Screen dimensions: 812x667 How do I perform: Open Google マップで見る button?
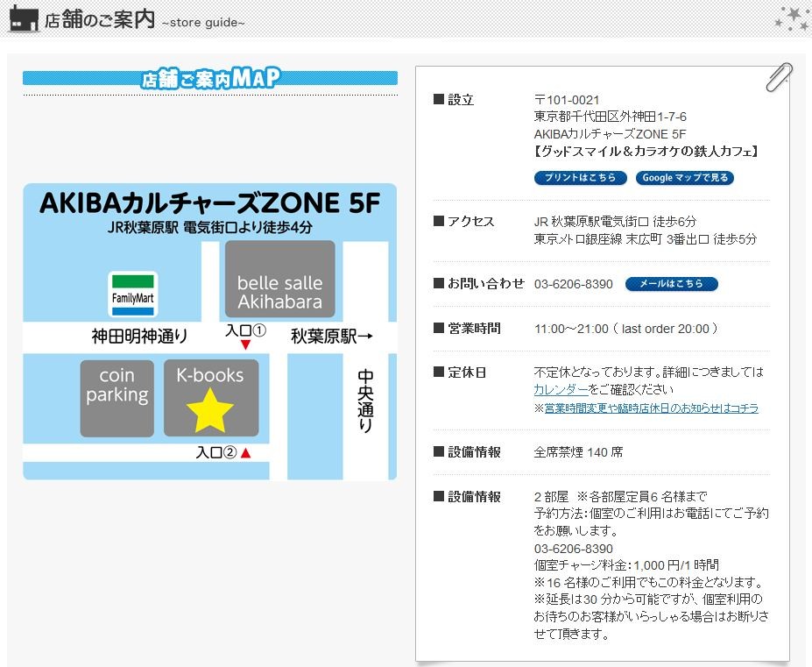pyautogui.click(x=685, y=178)
